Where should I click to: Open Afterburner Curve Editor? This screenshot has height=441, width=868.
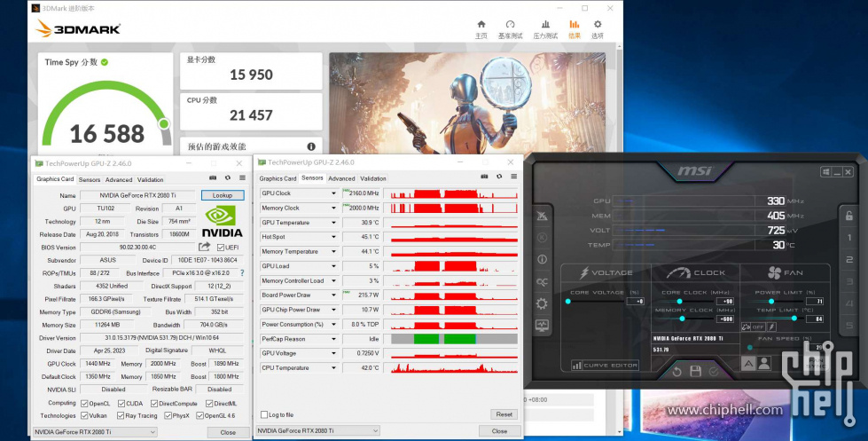click(605, 365)
